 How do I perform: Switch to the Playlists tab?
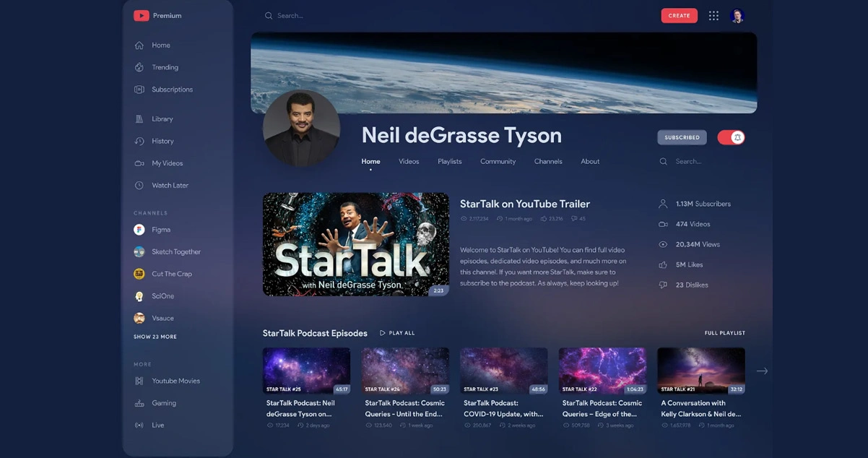(x=450, y=162)
